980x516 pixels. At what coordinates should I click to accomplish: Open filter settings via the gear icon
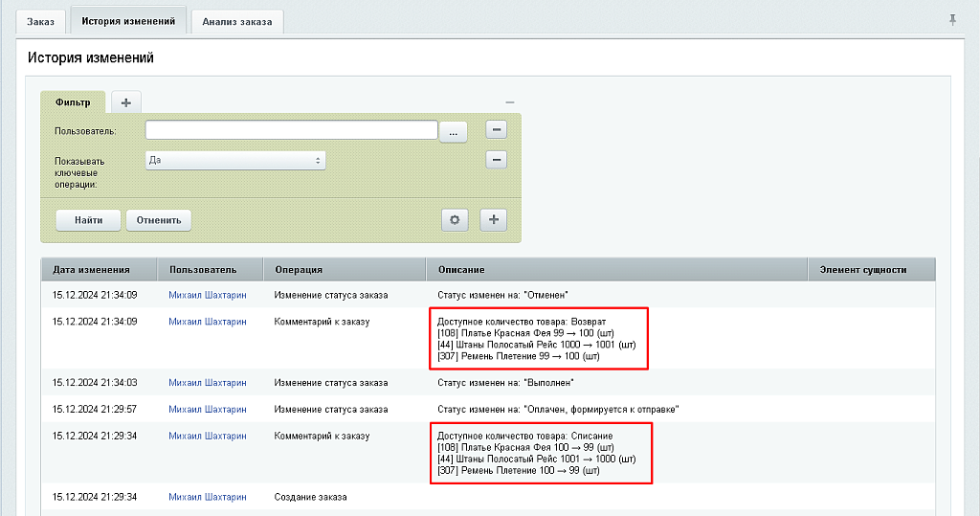[455, 220]
